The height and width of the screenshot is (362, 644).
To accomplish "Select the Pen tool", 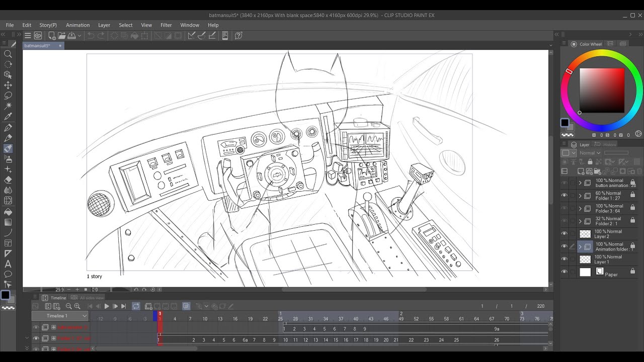I will 8,127.
